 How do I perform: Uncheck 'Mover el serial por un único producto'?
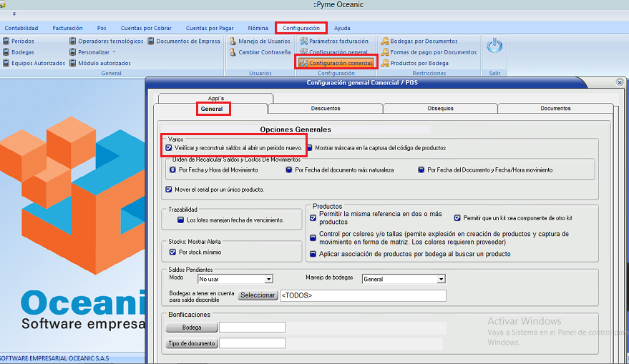(169, 190)
